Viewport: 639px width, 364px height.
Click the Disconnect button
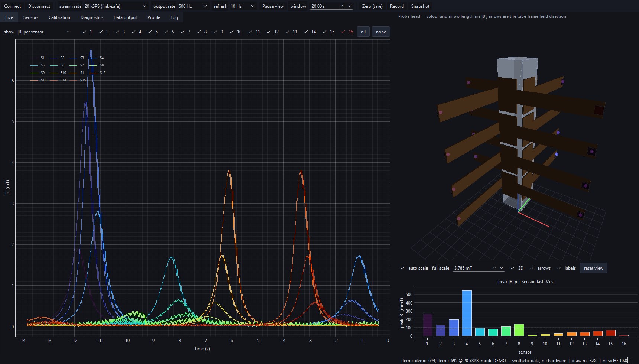pyautogui.click(x=39, y=6)
